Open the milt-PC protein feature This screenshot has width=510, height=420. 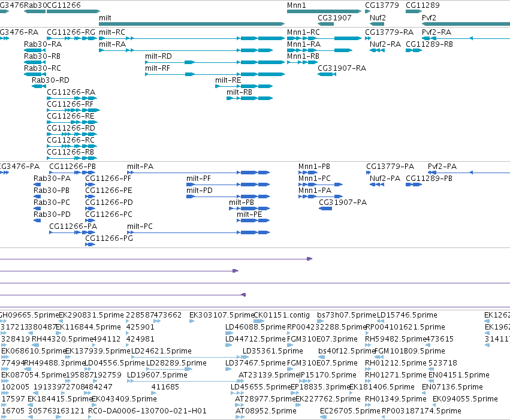tap(198, 232)
